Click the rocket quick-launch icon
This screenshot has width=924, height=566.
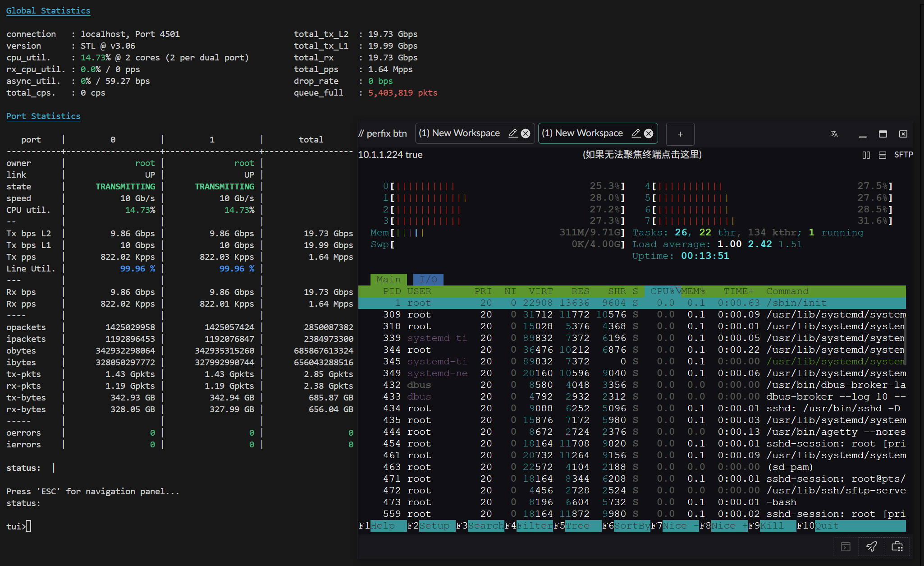[x=871, y=547]
